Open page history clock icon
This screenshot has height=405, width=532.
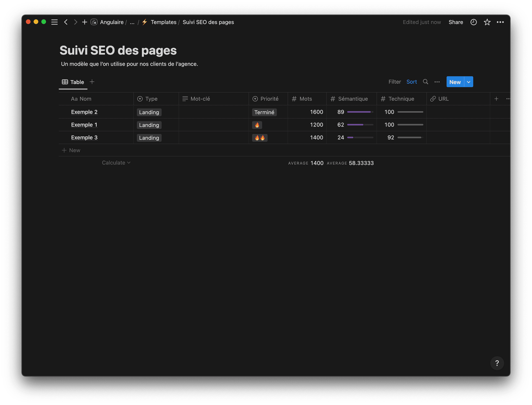474,22
